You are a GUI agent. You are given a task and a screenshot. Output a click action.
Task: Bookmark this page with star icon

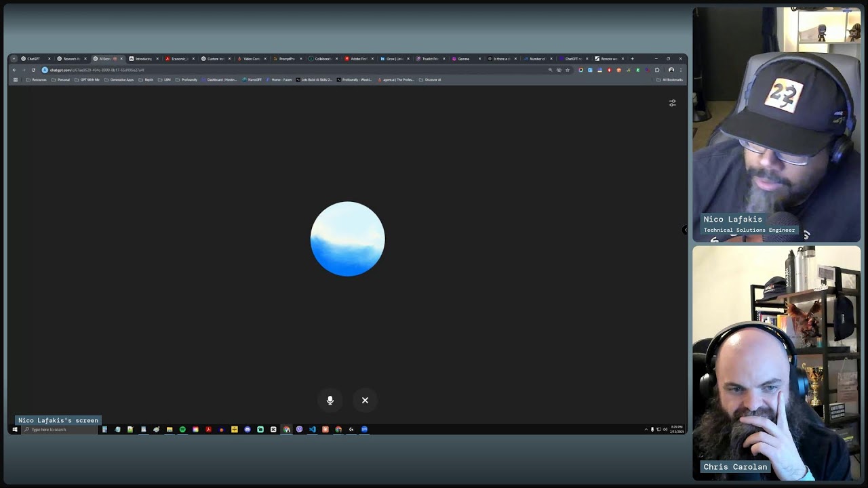(x=568, y=70)
